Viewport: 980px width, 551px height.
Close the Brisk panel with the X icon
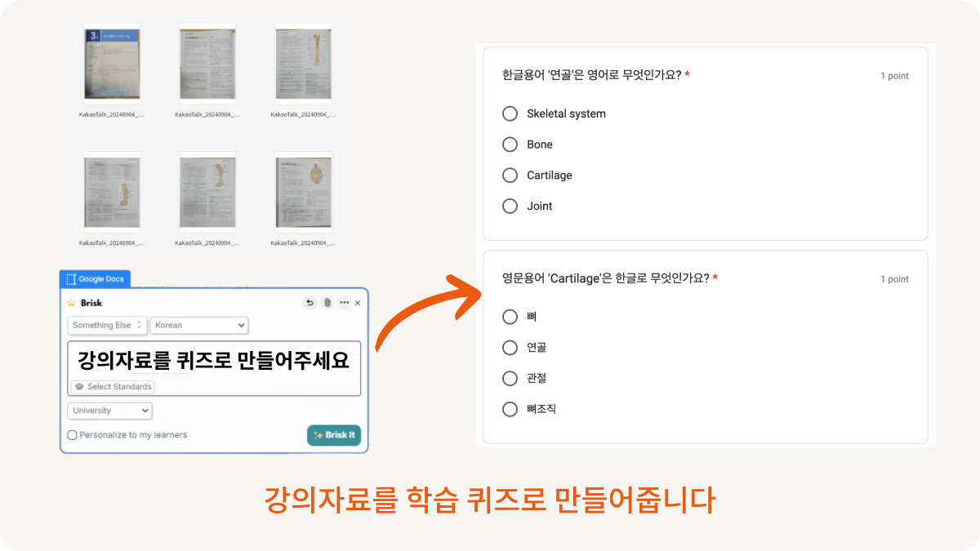coord(358,303)
